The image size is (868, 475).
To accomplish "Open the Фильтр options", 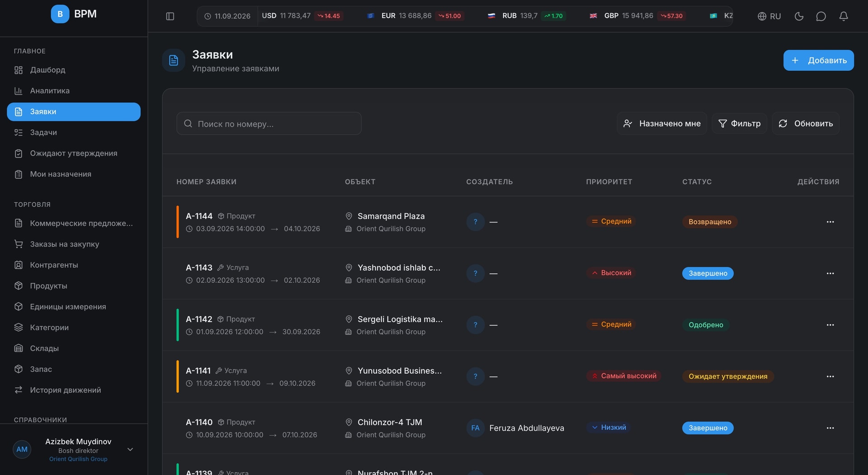I will [x=740, y=123].
